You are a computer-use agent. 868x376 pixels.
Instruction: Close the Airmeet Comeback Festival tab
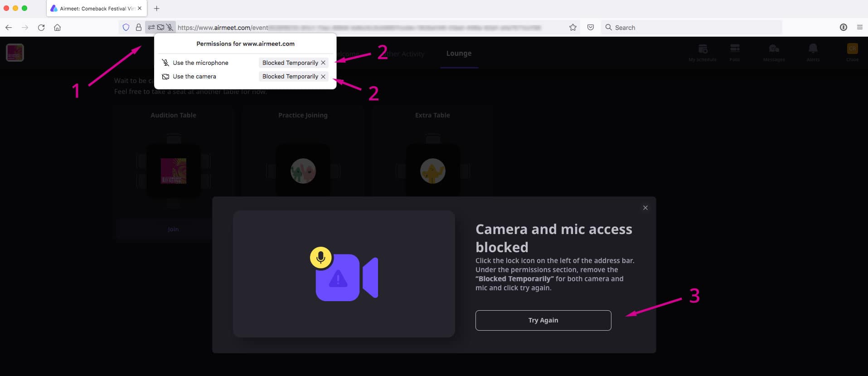(140, 9)
